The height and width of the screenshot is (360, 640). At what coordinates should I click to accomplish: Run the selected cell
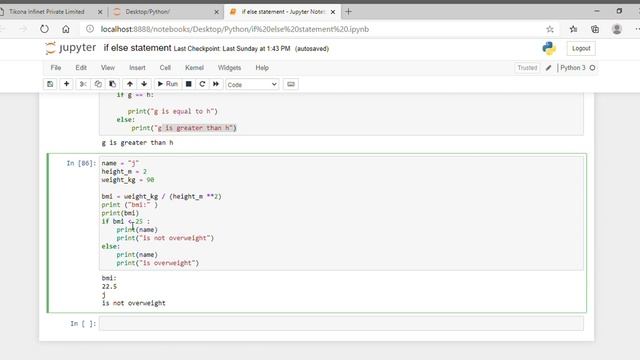point(168,84)
